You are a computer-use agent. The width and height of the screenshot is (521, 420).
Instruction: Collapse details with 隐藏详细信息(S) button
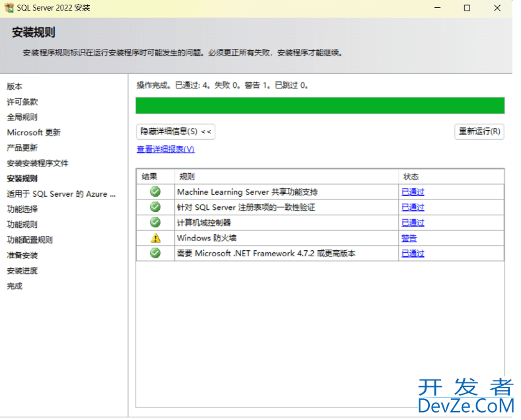pyautogui.click(x=176, y=131)
